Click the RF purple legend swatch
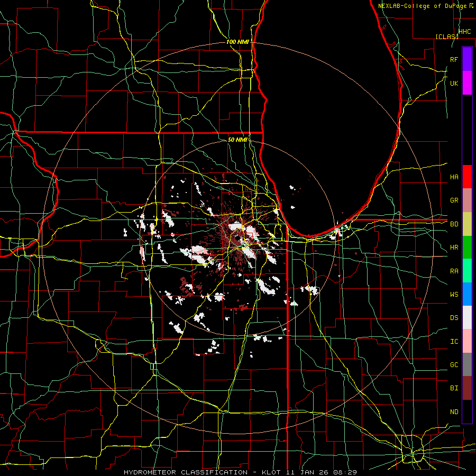Image resolution: width=476 pixels, height=476 pixels. click(x=467, y=59)
